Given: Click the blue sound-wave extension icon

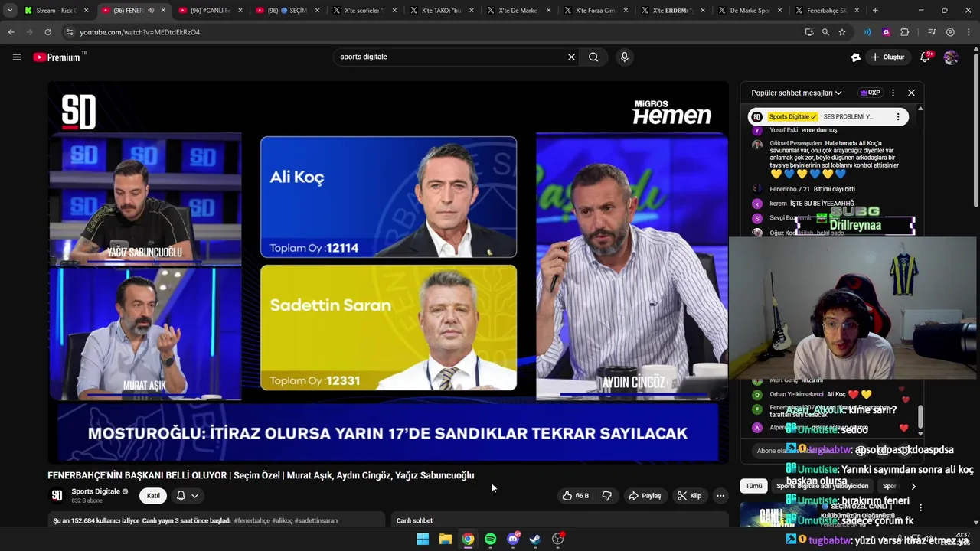Looking at the screenshot, I should click(x=867, y=32).
